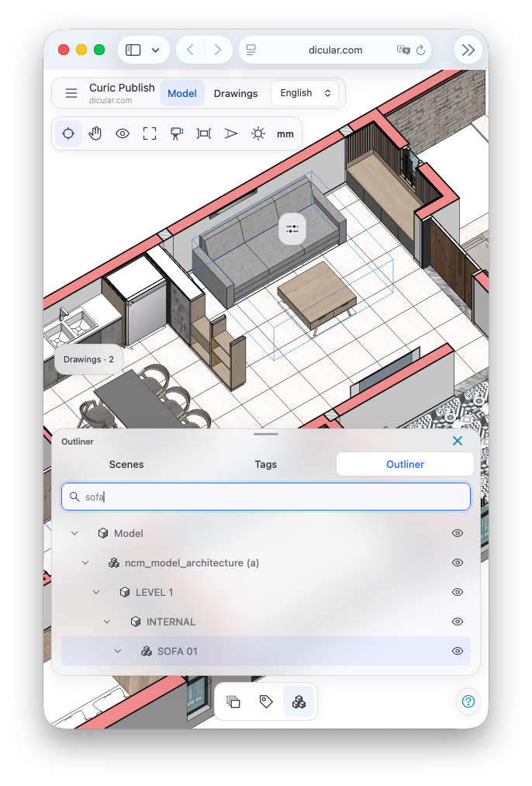Click the dicular.com address bar
532x786 pixels.
click(x=335, y=50)
